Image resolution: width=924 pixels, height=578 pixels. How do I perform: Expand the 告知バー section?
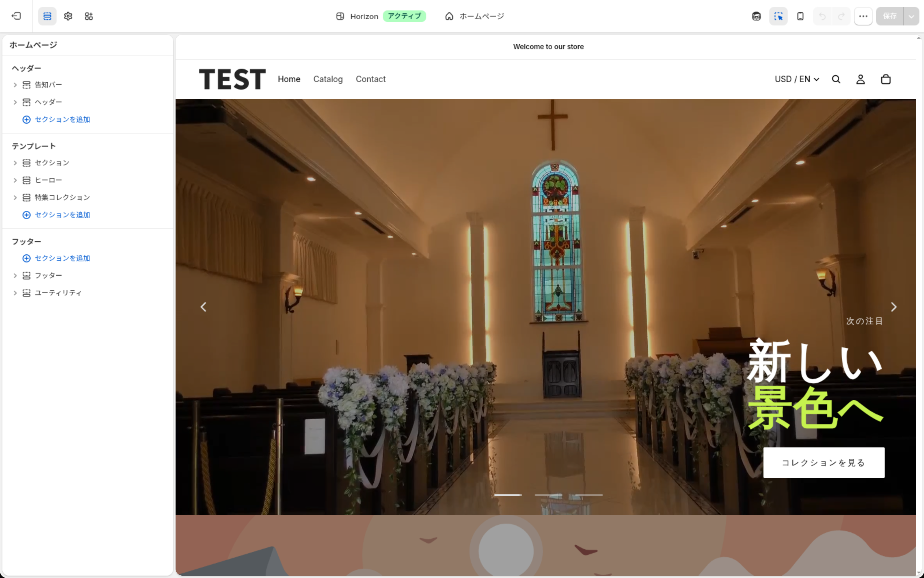[x=15, y=85]
